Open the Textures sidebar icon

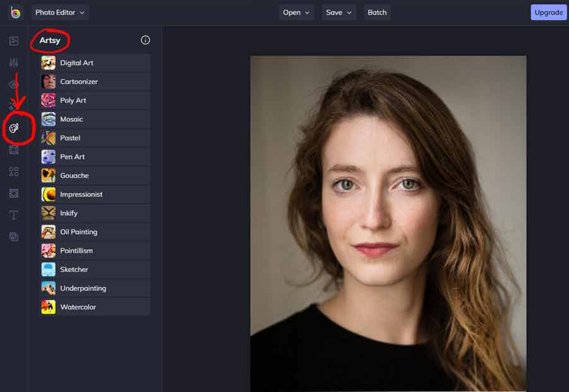click(x=14, y=237)
